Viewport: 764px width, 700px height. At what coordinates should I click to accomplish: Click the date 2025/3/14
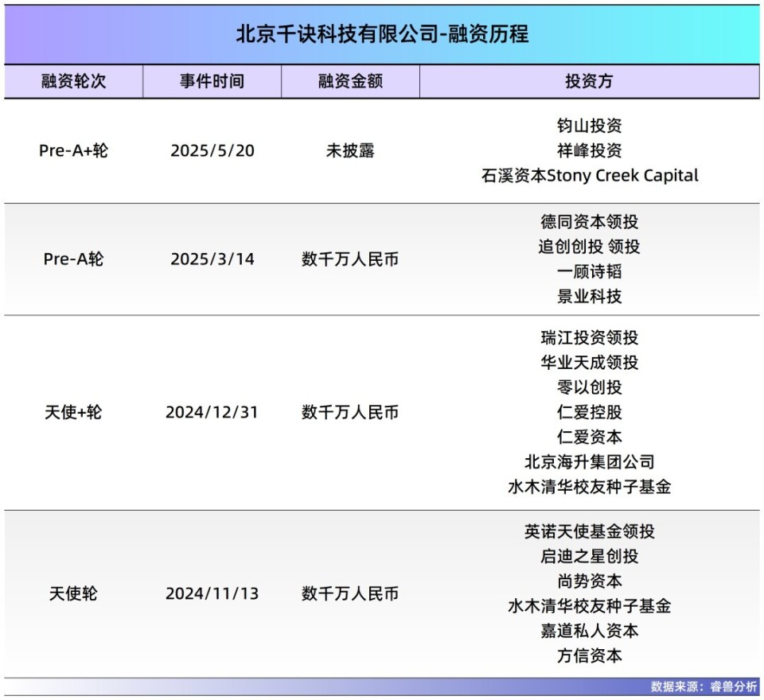pyautogui.click(x=212, y=259)
